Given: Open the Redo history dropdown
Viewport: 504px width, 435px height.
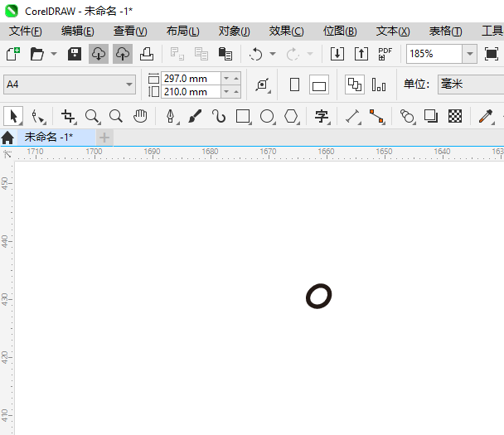Looking at the screenshot, I should pyautogui.click(x=310, y=54).
